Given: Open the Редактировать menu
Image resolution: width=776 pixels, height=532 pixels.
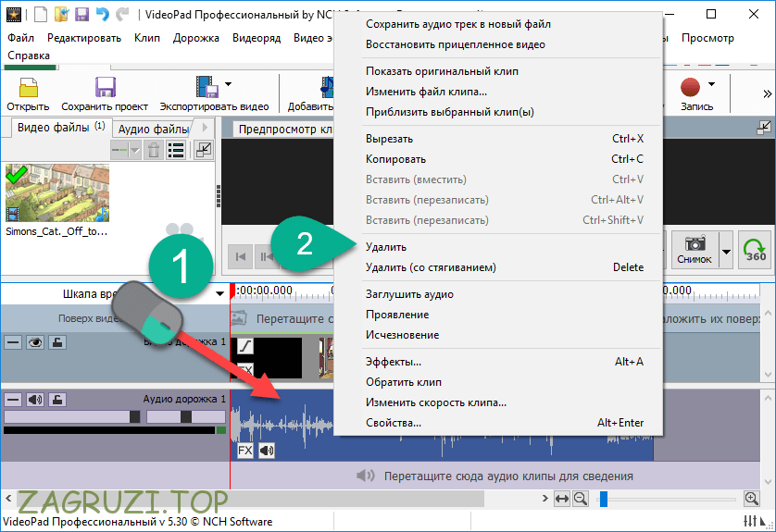Looking at the screenshot, I should tap(84, 38).
